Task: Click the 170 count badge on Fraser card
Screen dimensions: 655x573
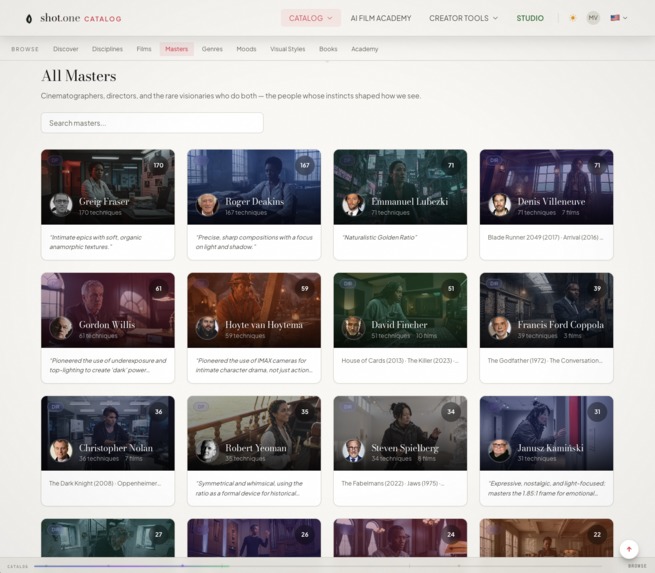Action: (x=158, y=165)
